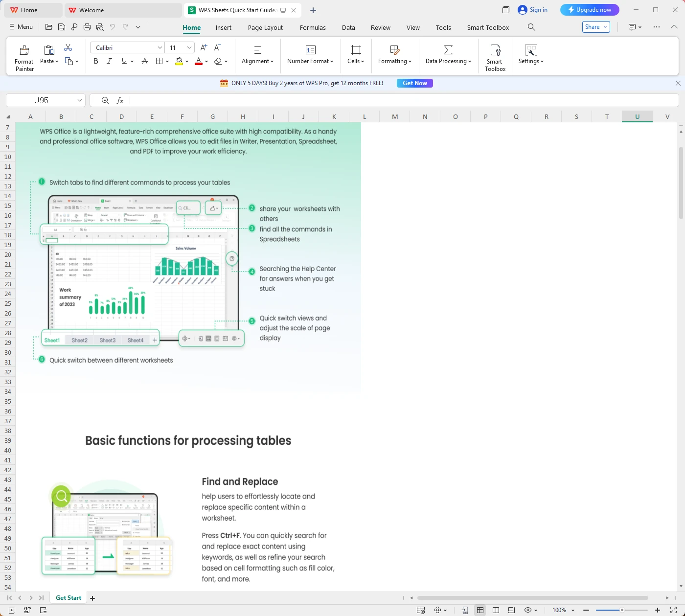Click the Get Now promo button
The image size is (685, 616).
415,83
